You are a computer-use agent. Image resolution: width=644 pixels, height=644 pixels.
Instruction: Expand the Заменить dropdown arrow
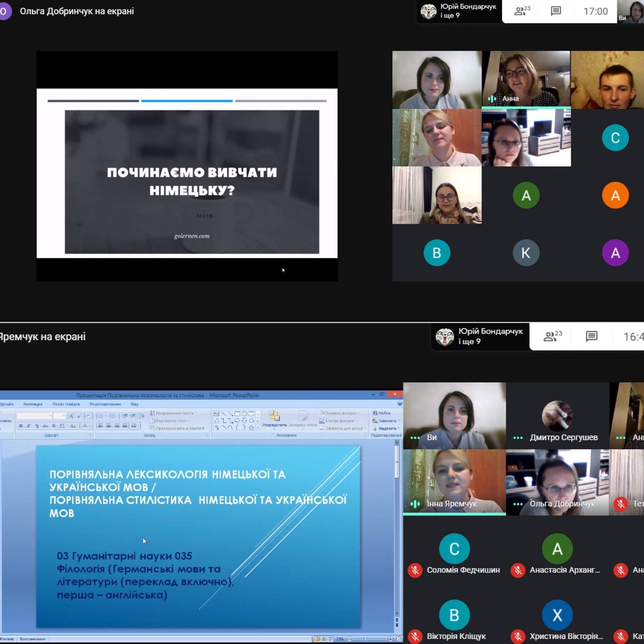tap(399, 421)
